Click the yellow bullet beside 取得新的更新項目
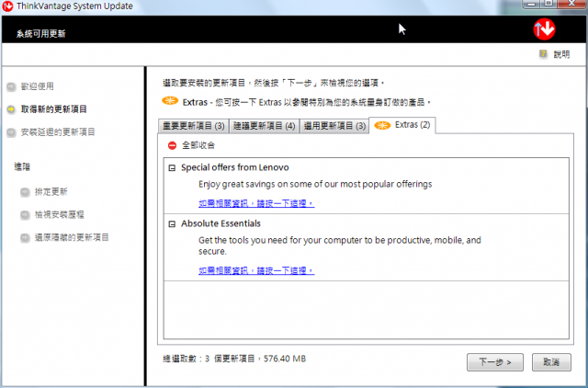The width and height of the screenshot is (588, 388). (x=11, y=109)
